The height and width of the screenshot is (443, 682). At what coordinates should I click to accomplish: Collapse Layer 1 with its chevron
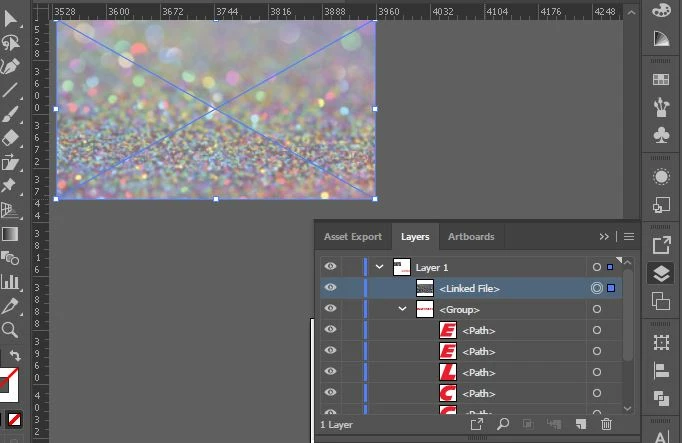tap(379, 266)
